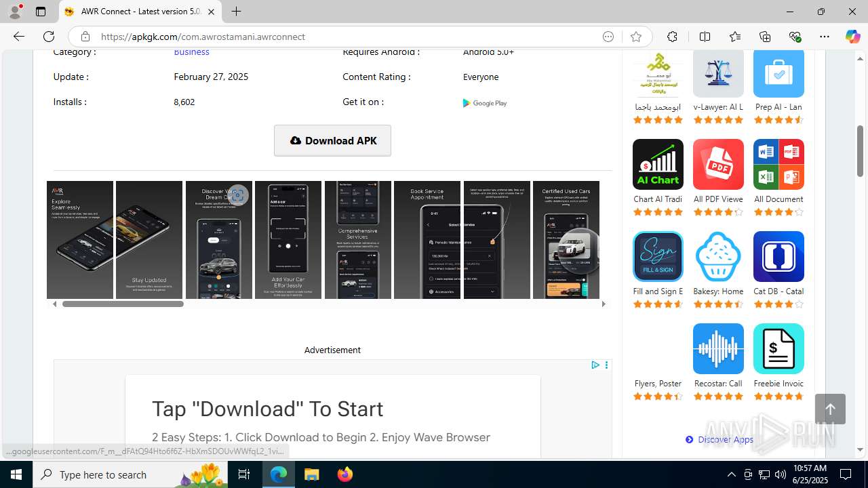This screenshot has width=868, height=488.
Task: Toggle split screen view icon
Action: [705, 37]
